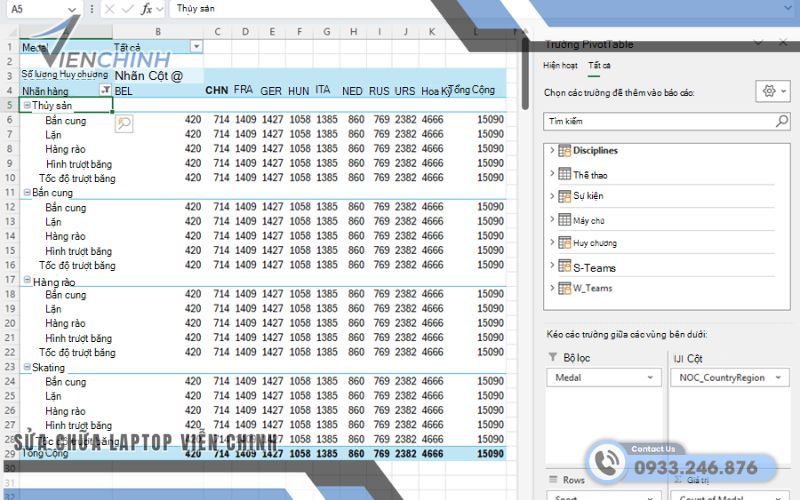800x500 pixels.
Task: Click the W_Teams table icon
Action: point(564,288)
